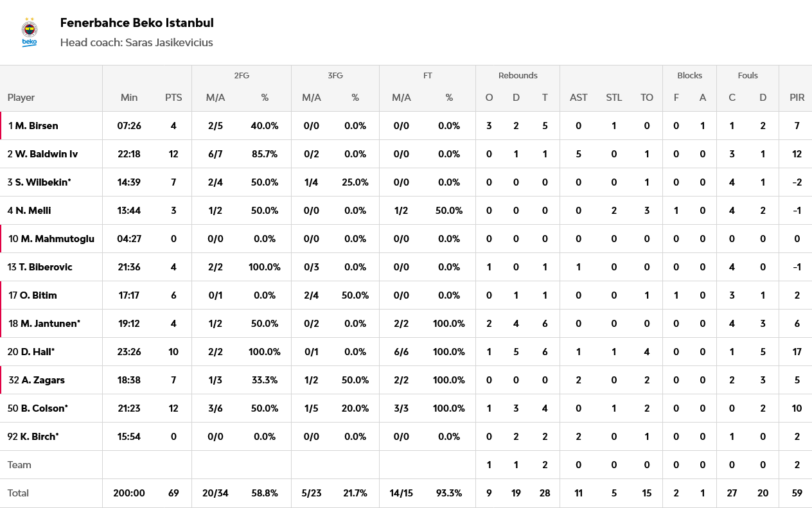Screen dimensions: 812x508
Task: Click the Fenerbahce Beko team logo
Action: [30, 32]
